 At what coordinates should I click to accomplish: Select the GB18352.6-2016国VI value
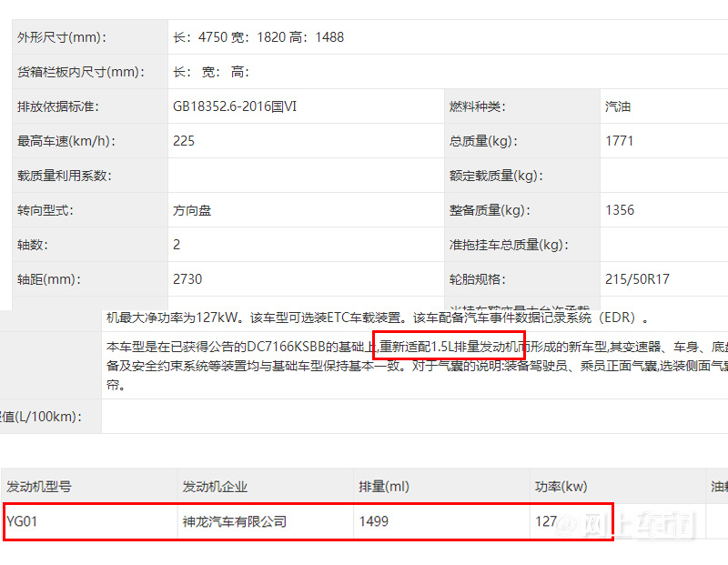[x=235, y=106]
